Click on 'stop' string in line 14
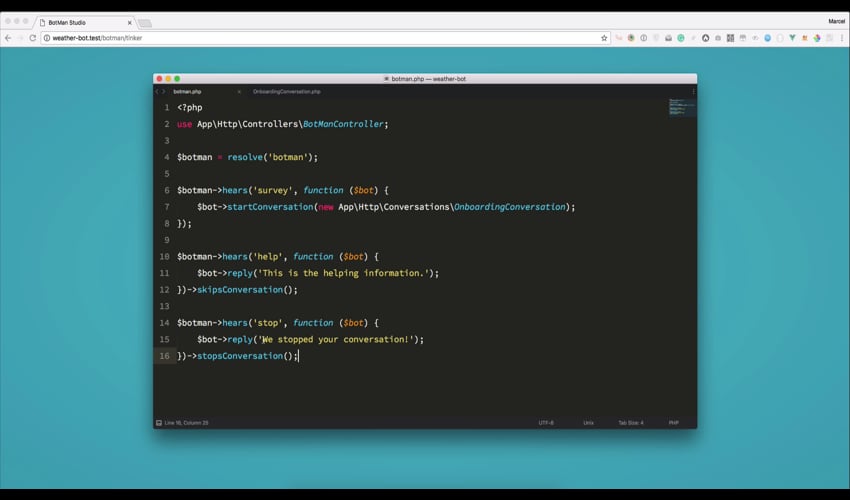The height and width of the screenshot is (500, 850). (268, 323)
